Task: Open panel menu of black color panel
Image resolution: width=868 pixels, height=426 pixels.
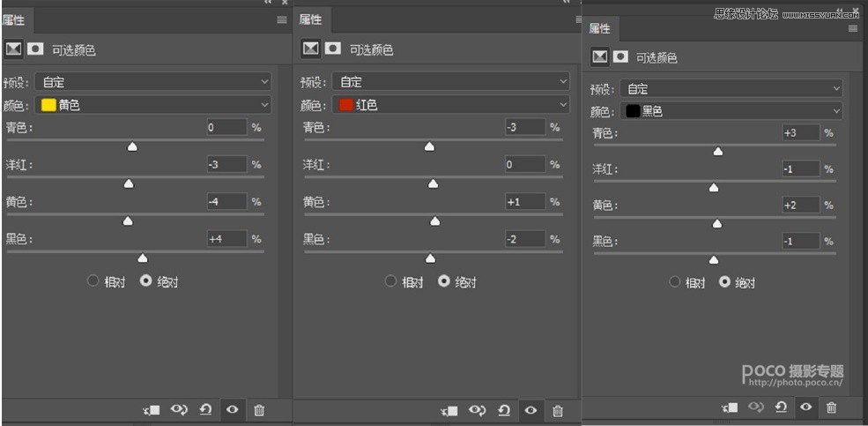Action: tap(853, 29)
